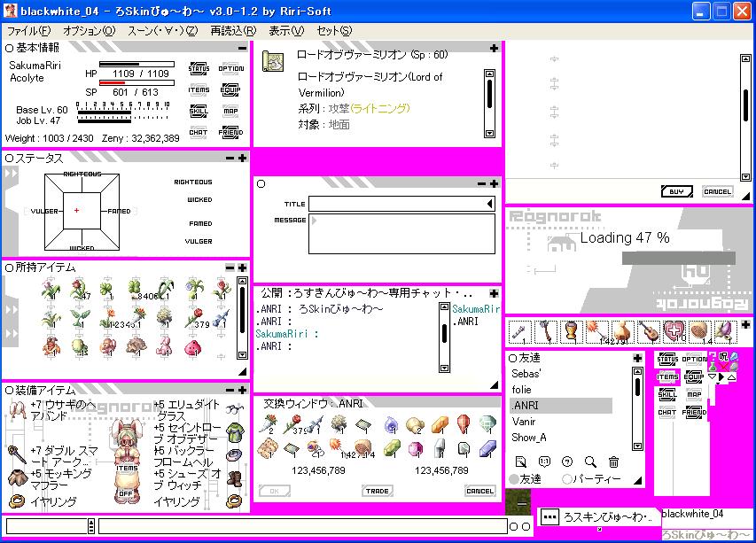
Task: Select the 友達 radio button
Action: [514, 479]
